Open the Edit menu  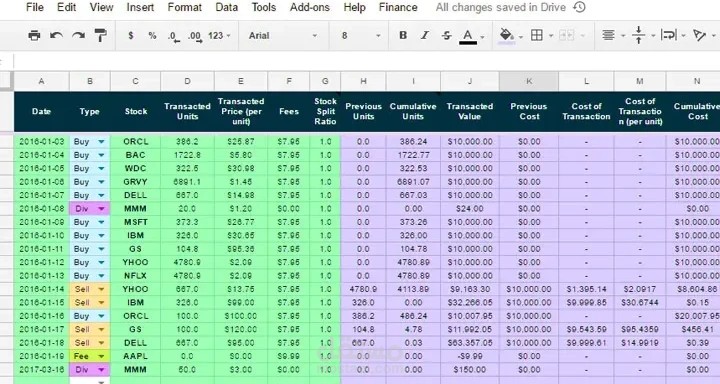click(67, 7)
